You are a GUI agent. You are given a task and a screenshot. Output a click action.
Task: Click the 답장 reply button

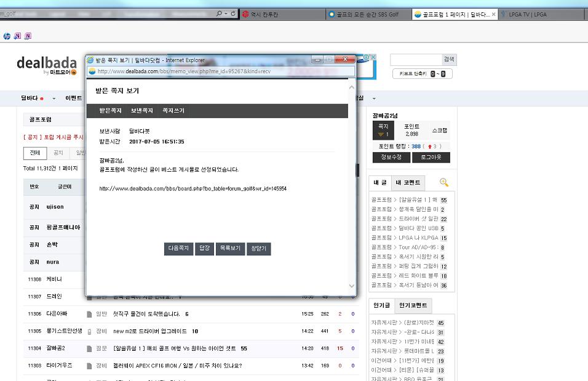[204, 249]
